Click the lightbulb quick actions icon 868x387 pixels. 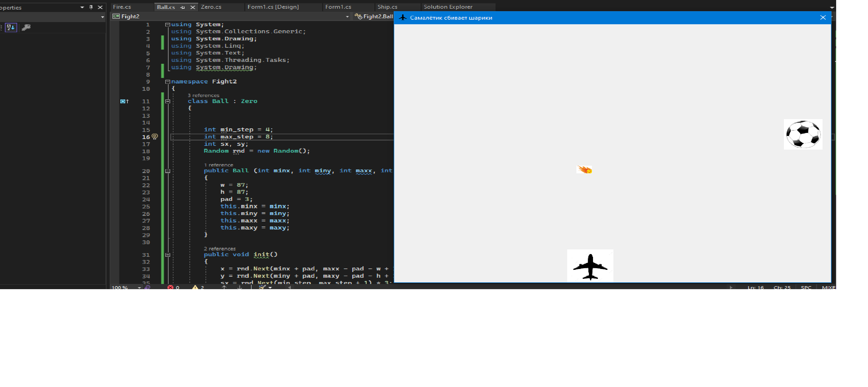[x=155, y=137]
